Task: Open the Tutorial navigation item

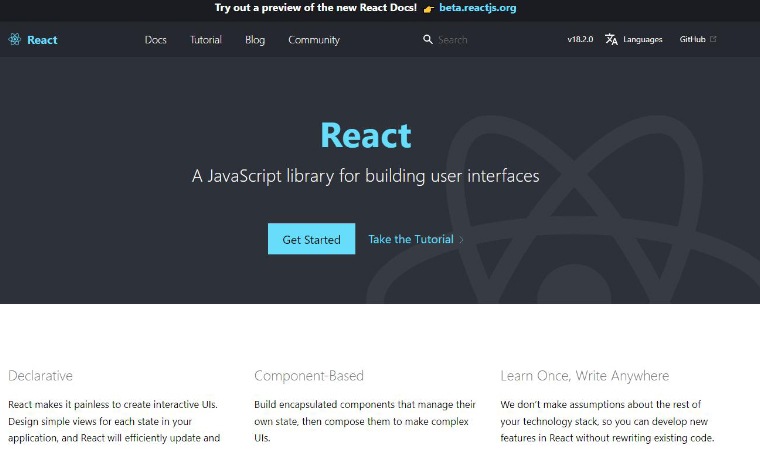Action: (x=206, y=40)
